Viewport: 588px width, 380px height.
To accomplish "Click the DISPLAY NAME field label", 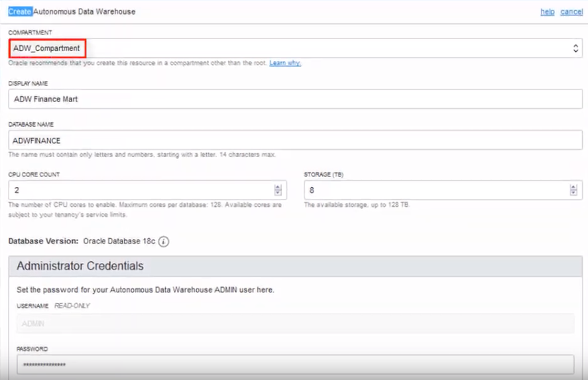I will pos(28,84).
